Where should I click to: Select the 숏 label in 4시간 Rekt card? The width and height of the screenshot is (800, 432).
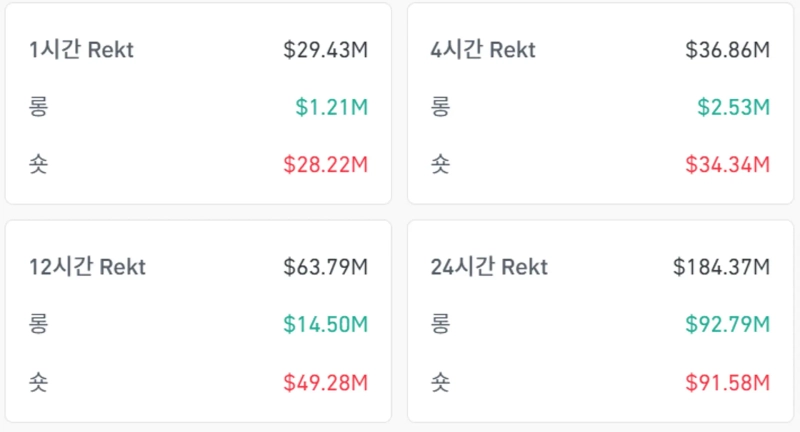pyautogui.click(x=439, y=164)
